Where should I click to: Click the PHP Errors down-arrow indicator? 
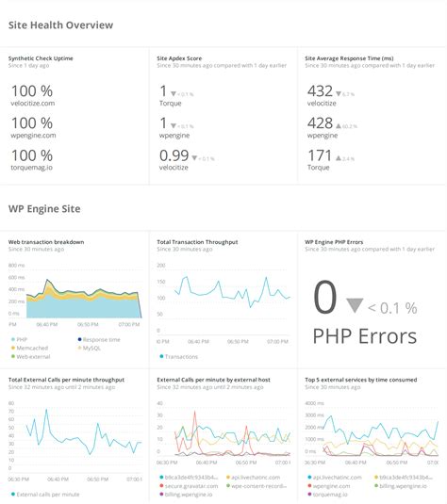[355, 305]
